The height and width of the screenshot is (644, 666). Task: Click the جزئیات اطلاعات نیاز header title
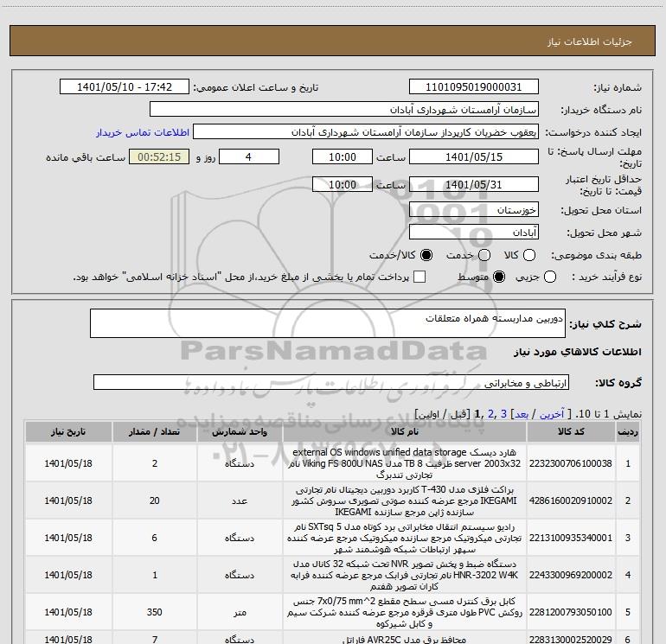pyautogui.click(x=590, y=41)
